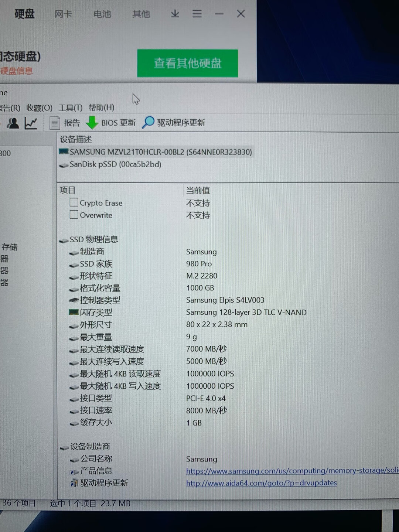Switch to the 网卡 tab
Screen dimensions: 399x532
[63, 14]
